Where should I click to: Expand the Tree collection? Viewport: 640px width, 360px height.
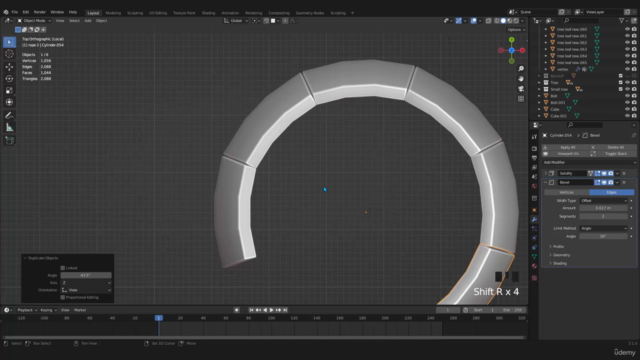pyautogui.click(x=540, y=83)
